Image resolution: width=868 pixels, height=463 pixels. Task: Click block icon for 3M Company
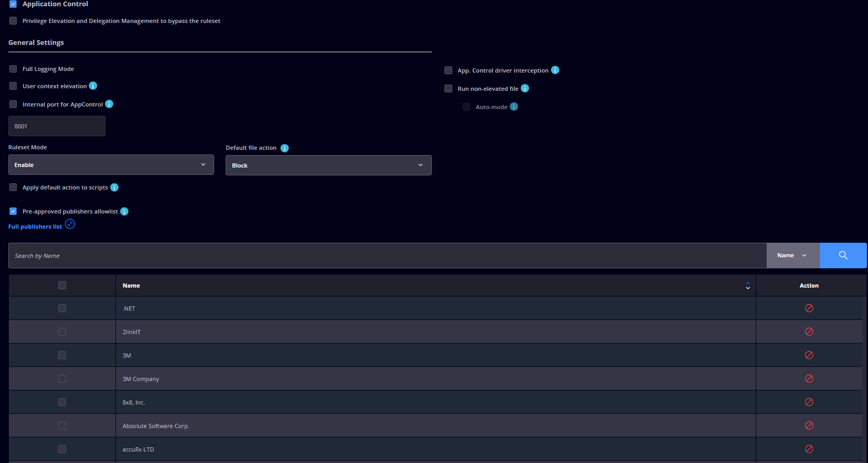(809, 378)
